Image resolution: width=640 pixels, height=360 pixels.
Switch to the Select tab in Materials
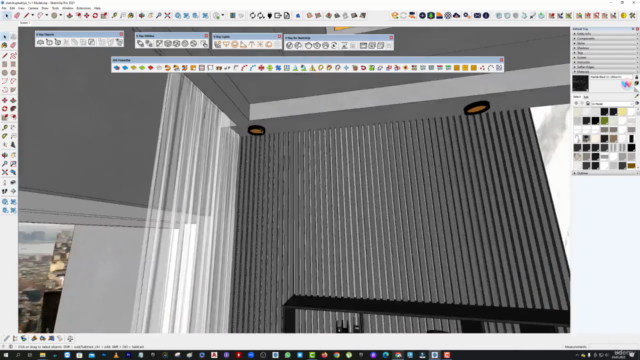coord(577,97)
